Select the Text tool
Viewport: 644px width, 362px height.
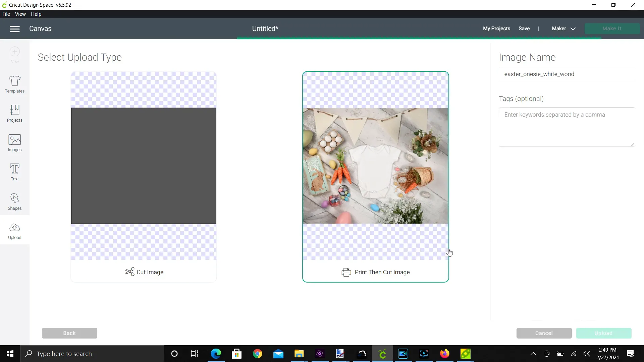point(14,172)
